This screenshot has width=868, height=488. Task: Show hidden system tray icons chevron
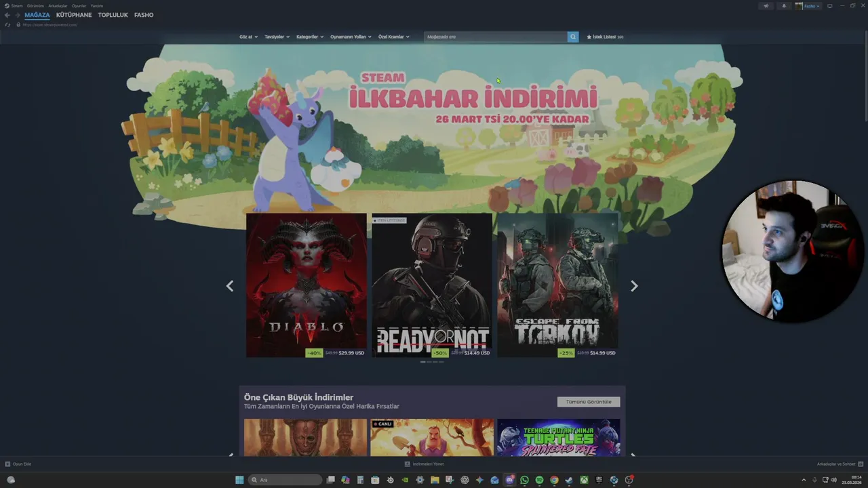point(804,480)
